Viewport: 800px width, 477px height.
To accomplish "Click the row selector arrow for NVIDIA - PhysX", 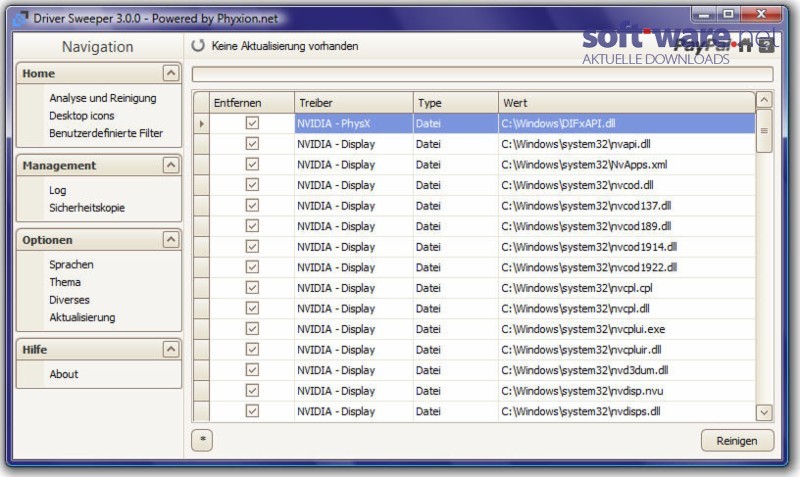I will tap(202, 123).
